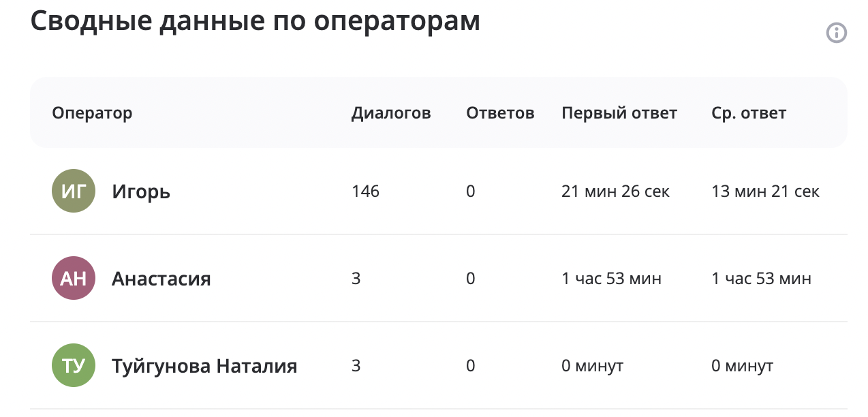Click Анастасия's first response 1 час 53 мин
Screen dimensions: 868x417
611,279
